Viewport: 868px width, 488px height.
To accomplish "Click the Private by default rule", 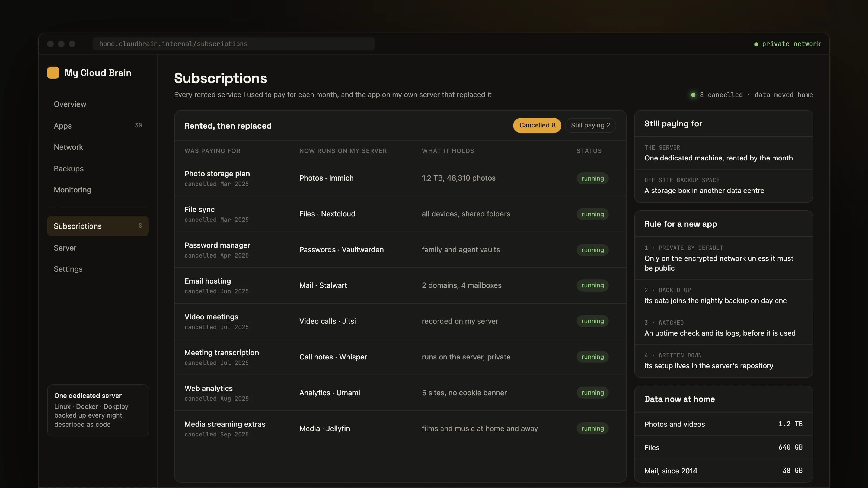I will pyautogui.click(x=723, y=258).
